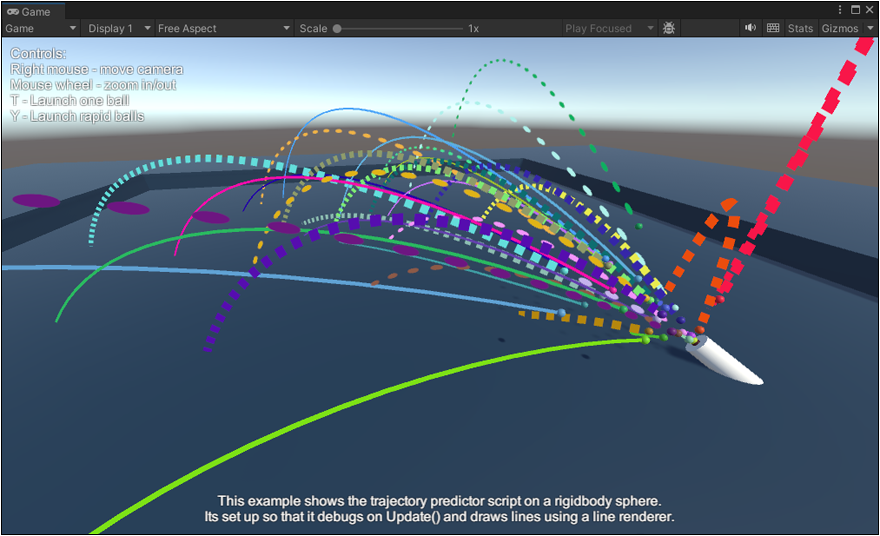Image resolution: width=880 pixels, height=536 pixels.
Task: Expand the Display 1 dropdown
Action: pyautogui.click(x=118, y=29)
